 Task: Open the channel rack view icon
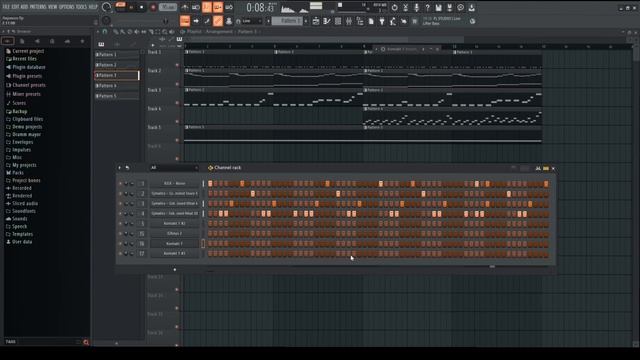point(338,21)
